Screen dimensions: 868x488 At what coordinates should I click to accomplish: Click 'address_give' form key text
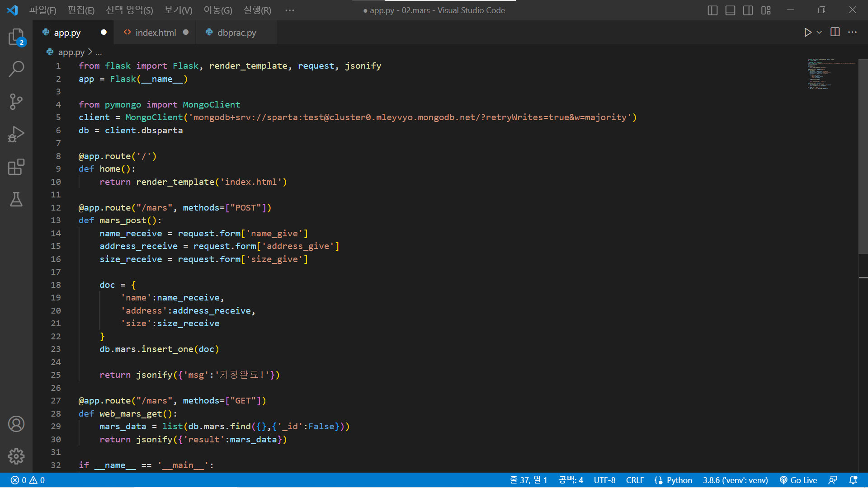(x=298, y=246)
